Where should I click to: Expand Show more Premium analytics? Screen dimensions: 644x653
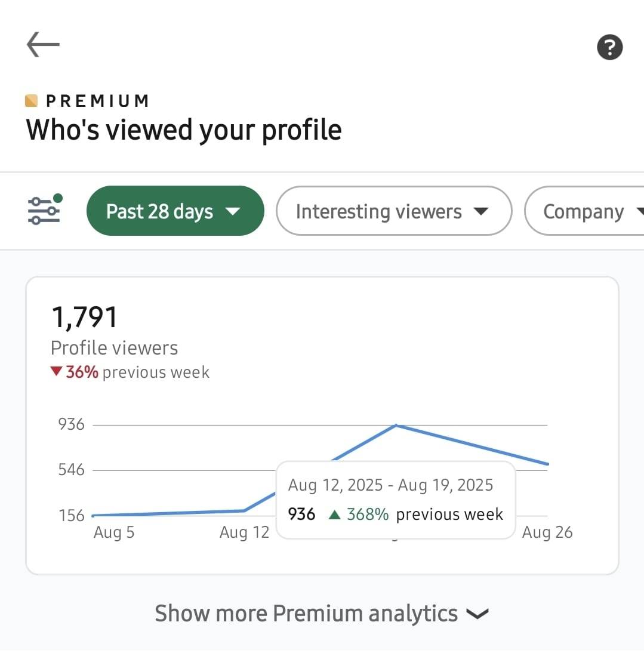(322, 614)
